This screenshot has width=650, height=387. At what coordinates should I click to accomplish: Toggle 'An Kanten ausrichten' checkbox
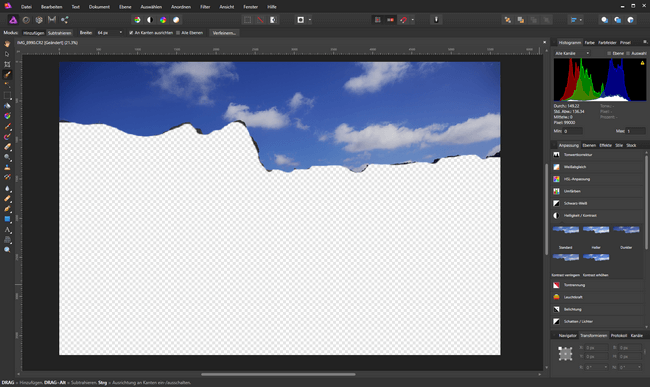coord(131,33)
